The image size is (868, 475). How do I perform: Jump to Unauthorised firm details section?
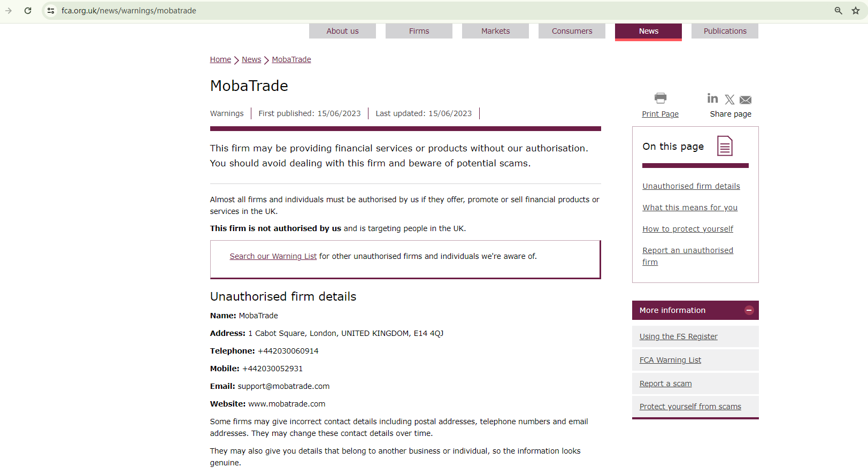click(691, 186)
